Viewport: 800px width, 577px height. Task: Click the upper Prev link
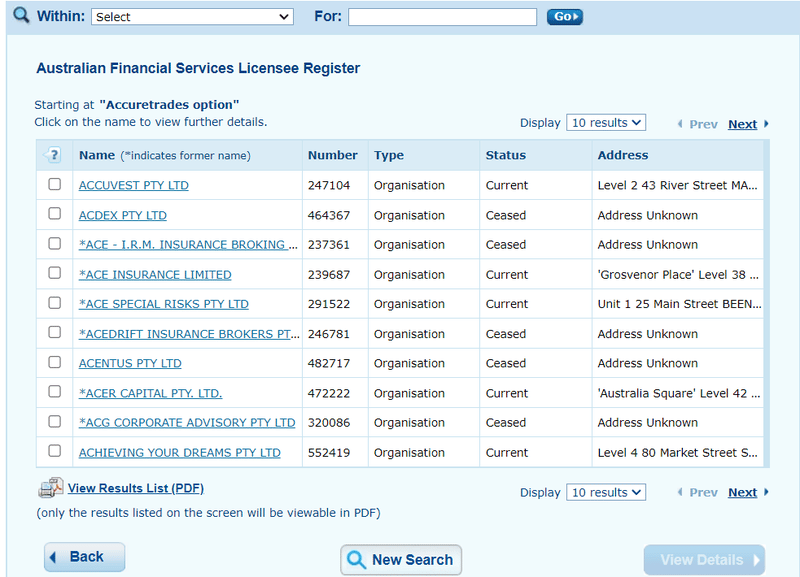703,124
